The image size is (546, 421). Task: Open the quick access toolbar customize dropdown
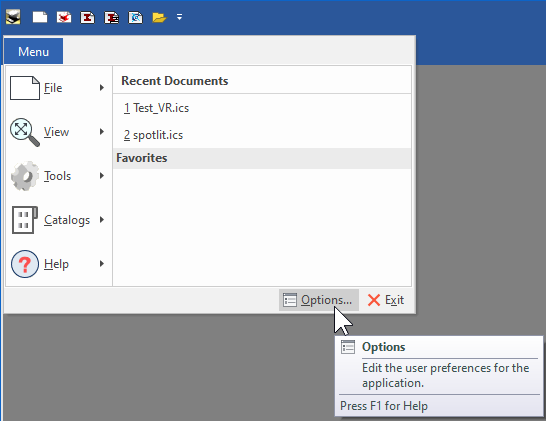click(179, 17)
